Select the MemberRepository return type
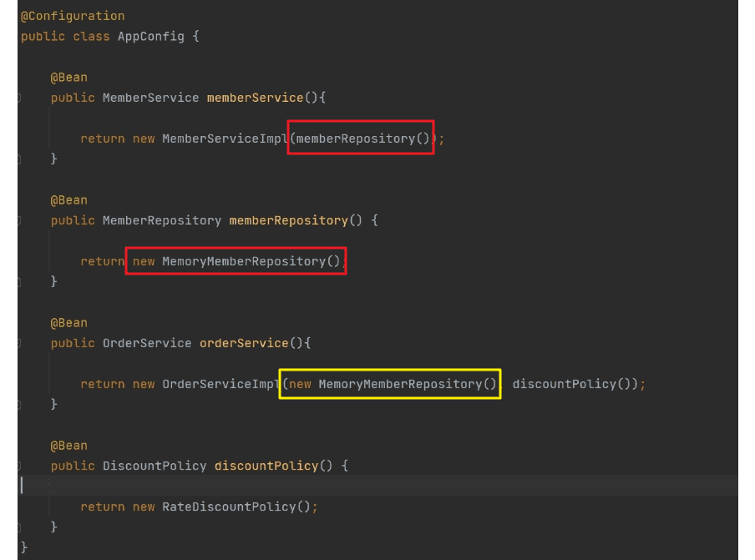The image size is (755, 560). pos(162,220)
